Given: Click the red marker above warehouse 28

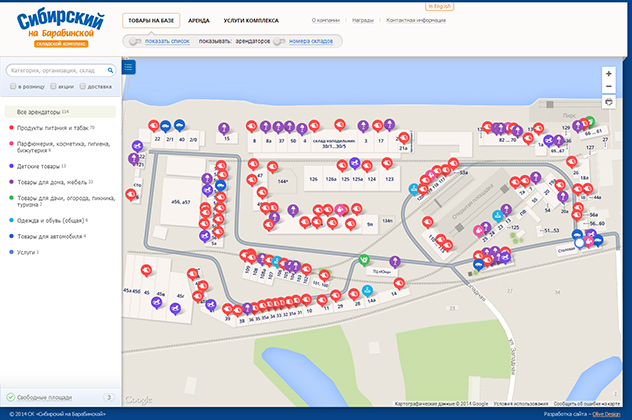Looking at the screenshot, I should pos(353,294).
